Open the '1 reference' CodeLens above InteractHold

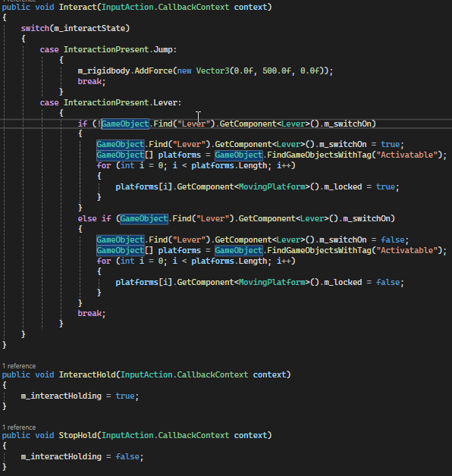tap(19, 366)
